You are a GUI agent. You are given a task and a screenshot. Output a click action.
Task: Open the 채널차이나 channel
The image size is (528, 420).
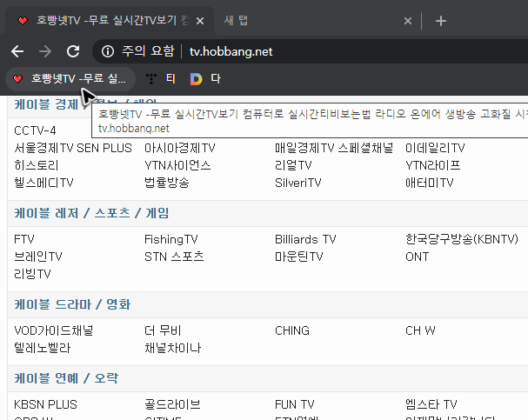(x=173, y=348)
